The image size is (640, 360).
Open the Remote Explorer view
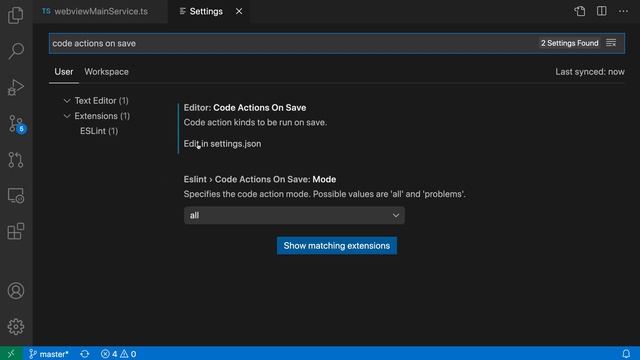(x=16, y=196)
